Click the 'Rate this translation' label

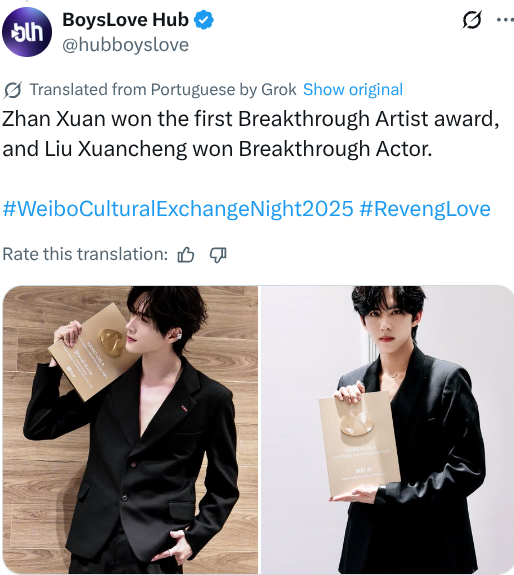coord(85,254)
